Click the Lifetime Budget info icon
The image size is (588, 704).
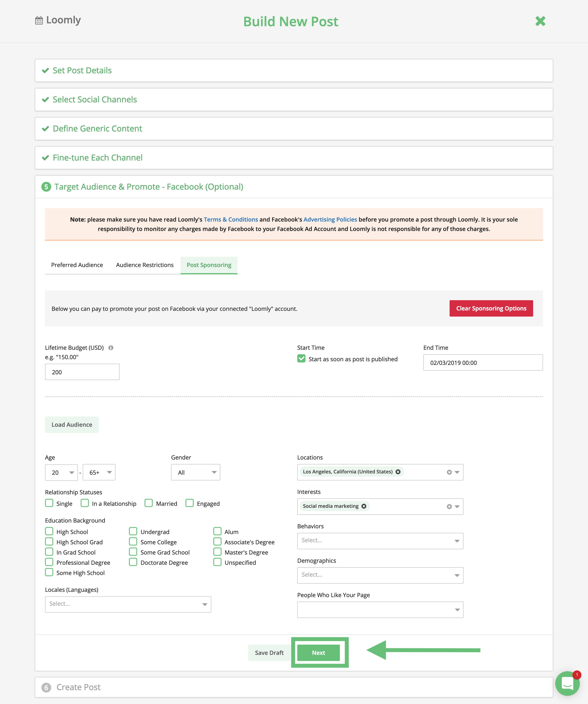point(111,348)
